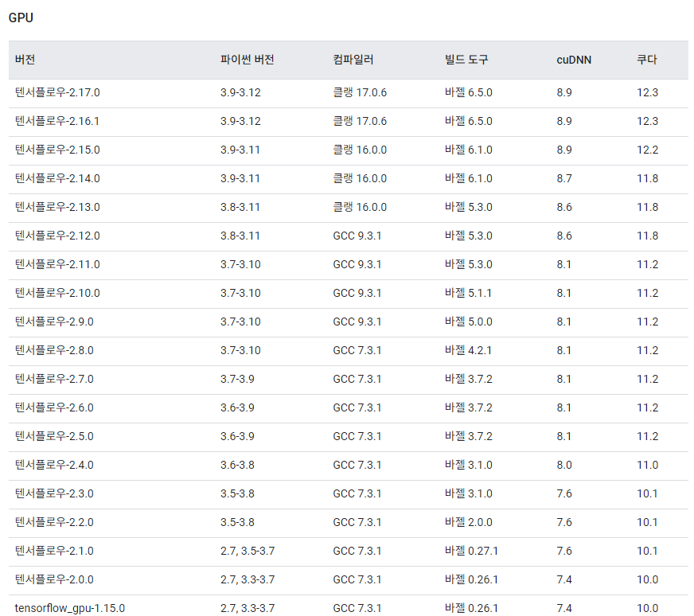Click Python 3.9-3.12 in the 2.17.0 row
This screenshot has height=616, width=694.
click(241, 92)
